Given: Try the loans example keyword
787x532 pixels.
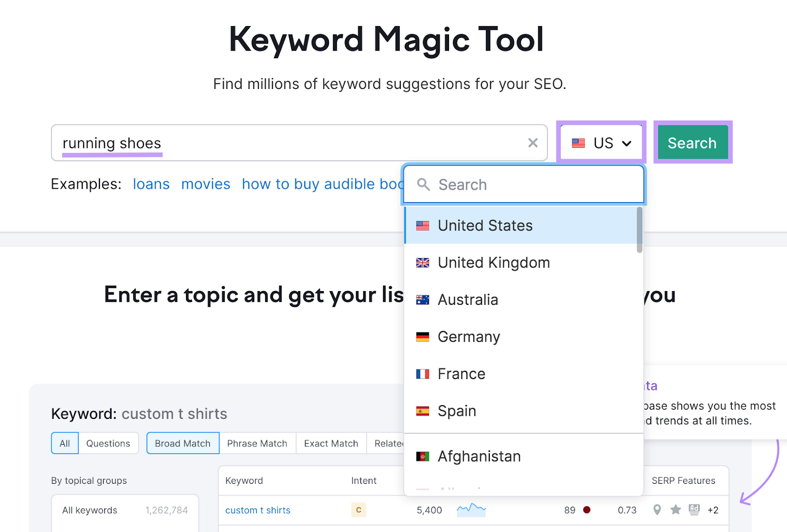Looking at the screenshot, I should click(151, 184).
